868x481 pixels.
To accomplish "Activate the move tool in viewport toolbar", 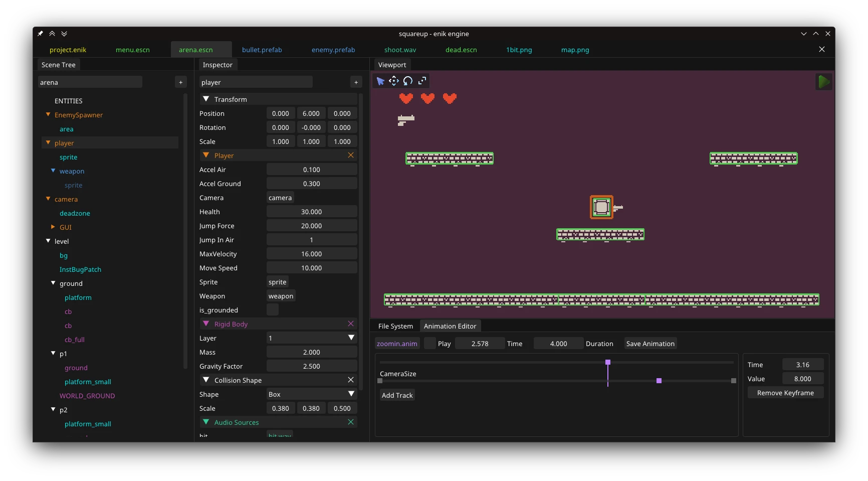I will tap(394, 81).
